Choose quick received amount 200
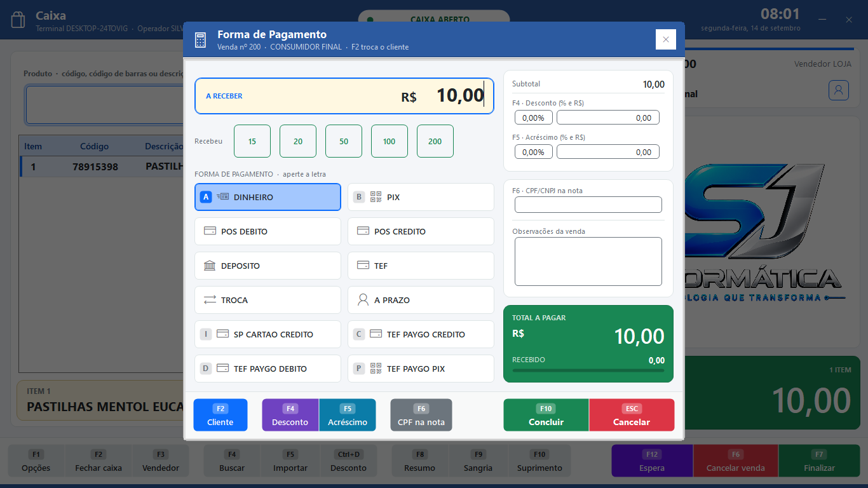 click(x=435, y=141)
